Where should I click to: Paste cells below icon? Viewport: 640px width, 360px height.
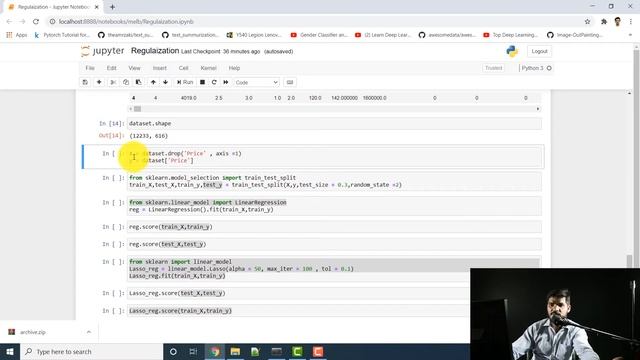[x=138, y=82]
